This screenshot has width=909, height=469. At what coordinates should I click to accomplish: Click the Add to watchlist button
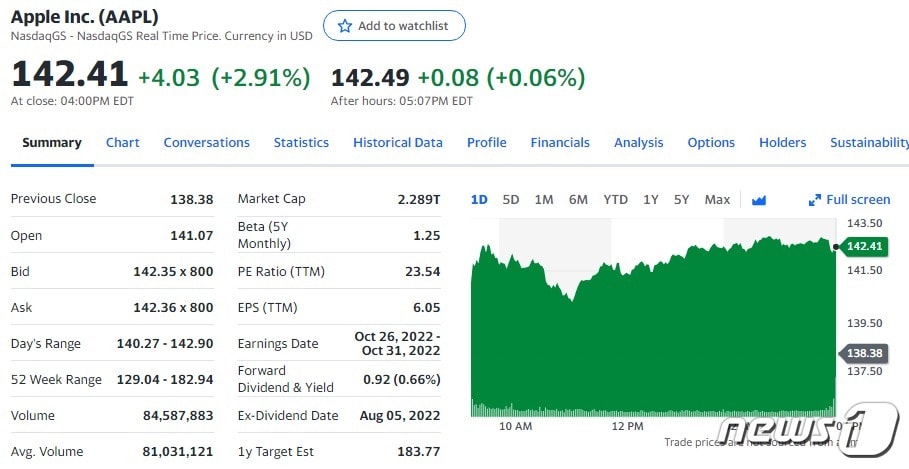394,26
